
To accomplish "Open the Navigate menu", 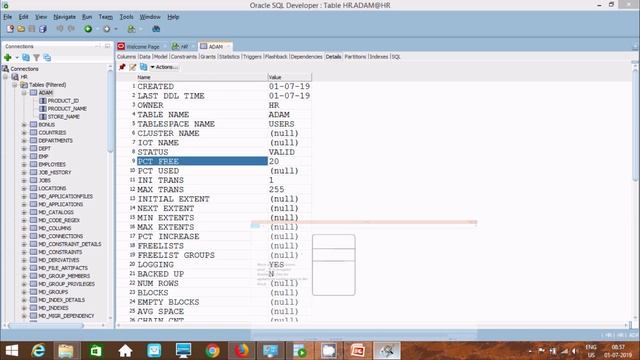I will (x=64, y=17).
